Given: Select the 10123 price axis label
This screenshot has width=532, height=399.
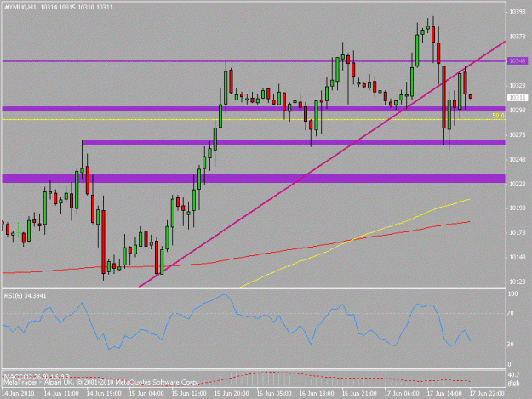Looking at the screenshot, I should click(x=518, y=282).
